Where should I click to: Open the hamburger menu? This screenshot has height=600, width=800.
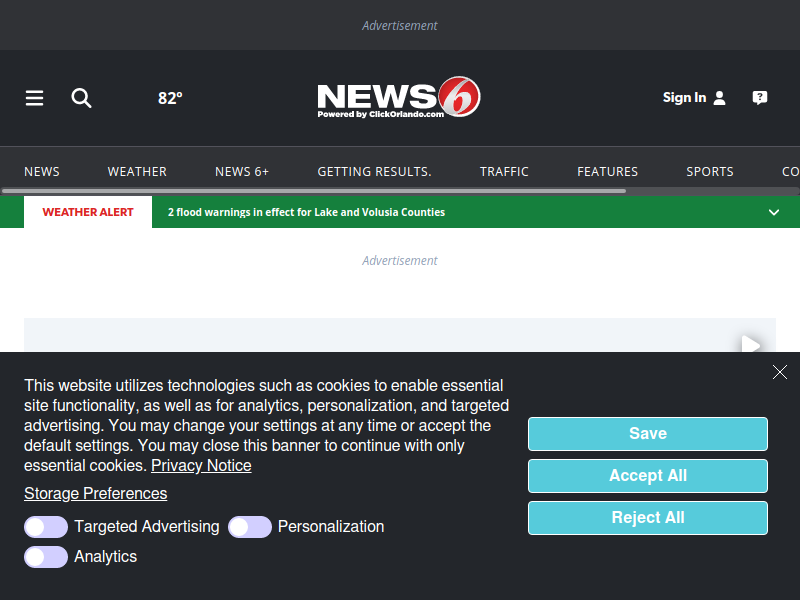pos(34,98)
